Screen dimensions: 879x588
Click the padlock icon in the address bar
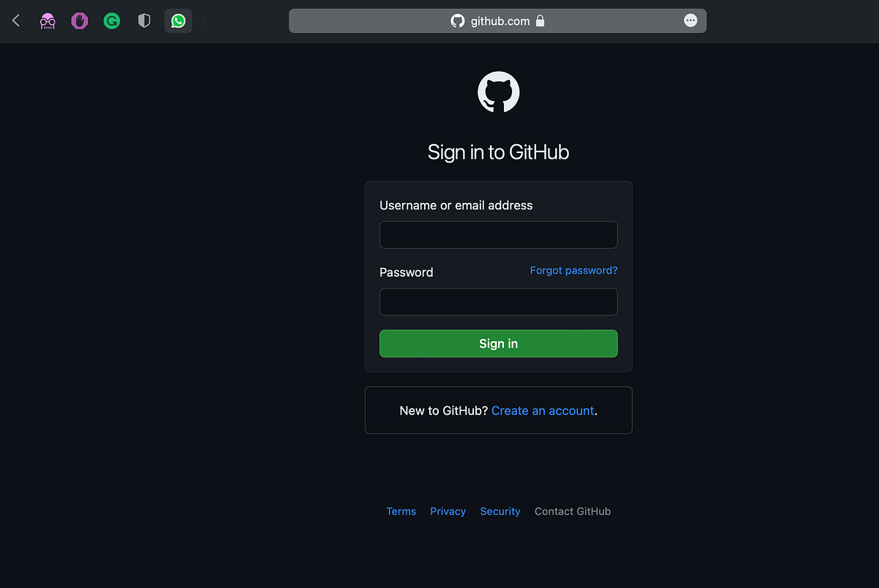pos(541,21)
